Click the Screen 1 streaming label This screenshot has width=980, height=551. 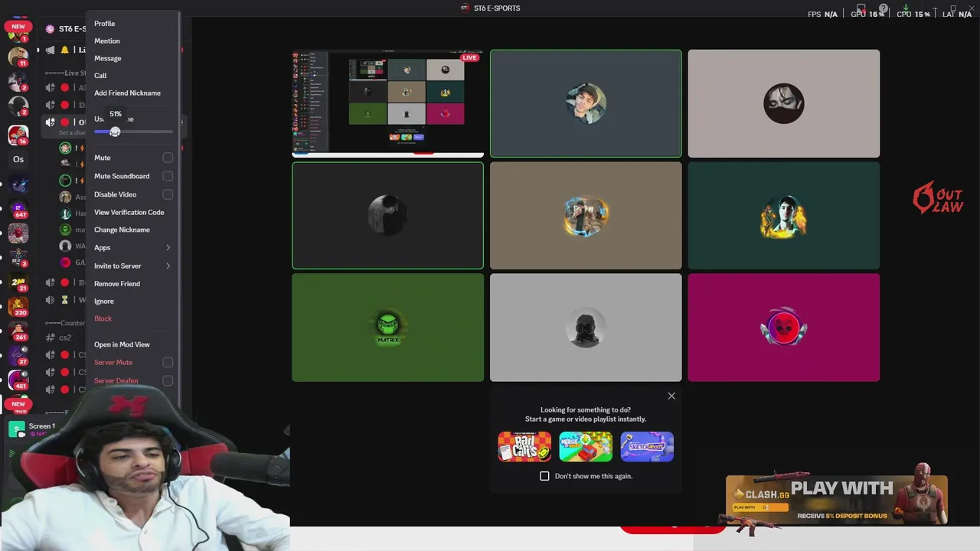point(42,426)
